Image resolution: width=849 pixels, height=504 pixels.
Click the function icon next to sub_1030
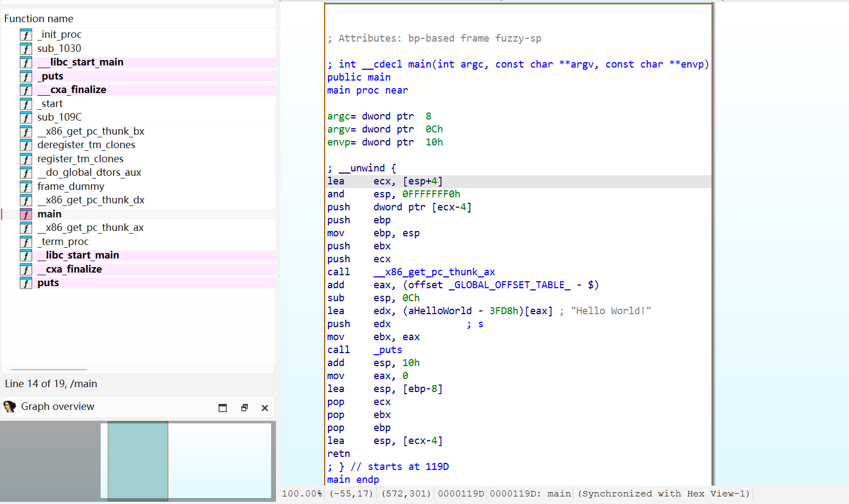(26, 49)
